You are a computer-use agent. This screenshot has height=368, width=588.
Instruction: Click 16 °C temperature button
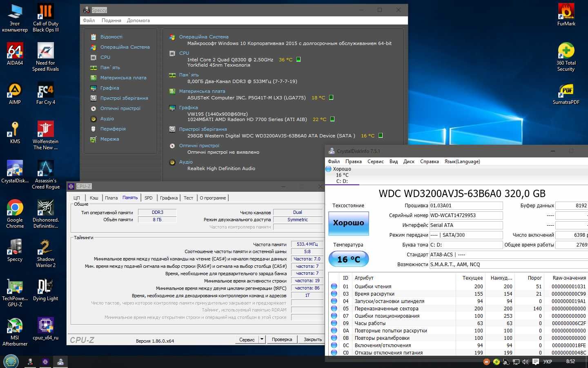click(349, 259)
